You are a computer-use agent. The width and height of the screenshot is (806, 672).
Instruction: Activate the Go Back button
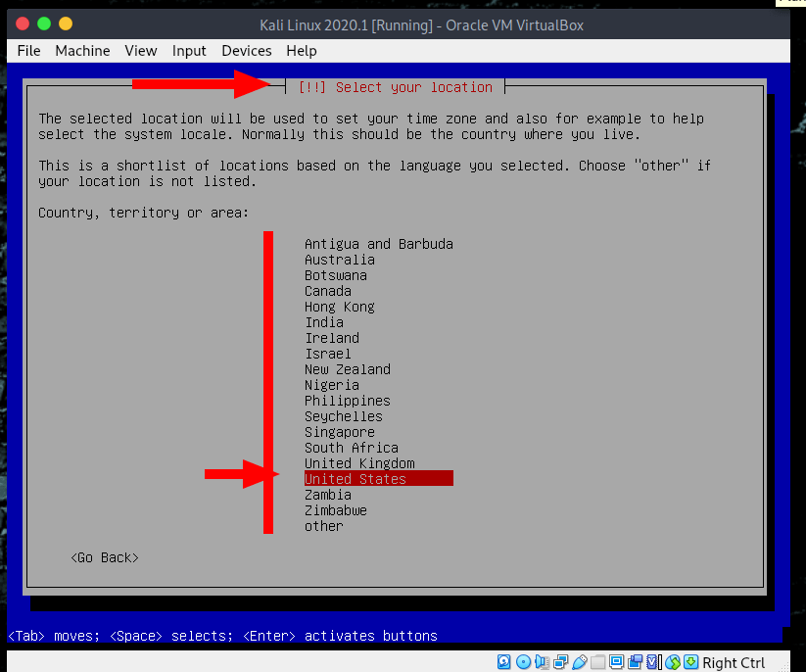coord(105,557)
